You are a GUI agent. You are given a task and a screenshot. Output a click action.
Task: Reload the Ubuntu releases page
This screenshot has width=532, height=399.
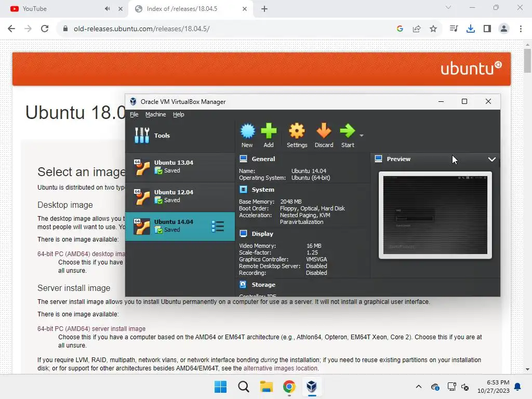pyautogui.click(x=45, y=29)
